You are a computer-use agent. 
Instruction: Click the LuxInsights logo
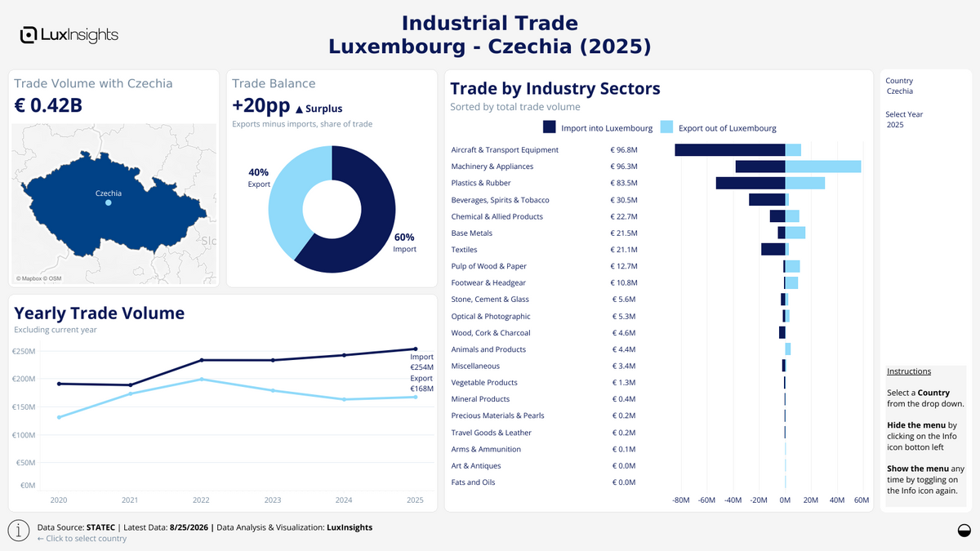click(x=69, y=34)
